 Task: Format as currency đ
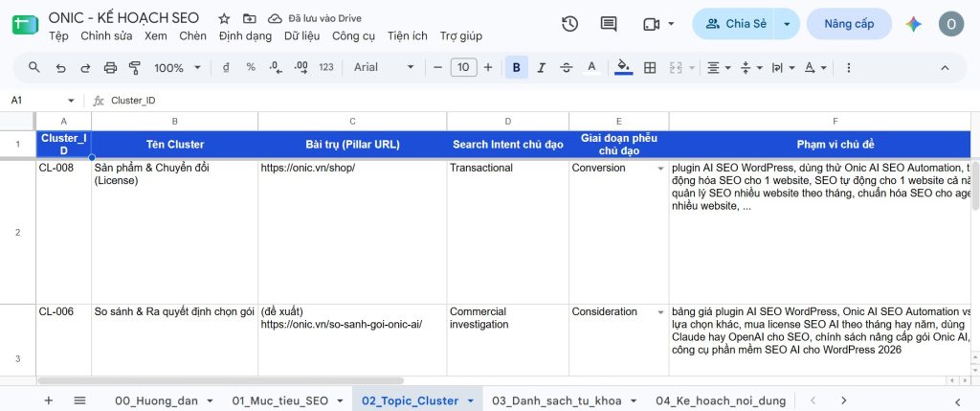(226, 67)
